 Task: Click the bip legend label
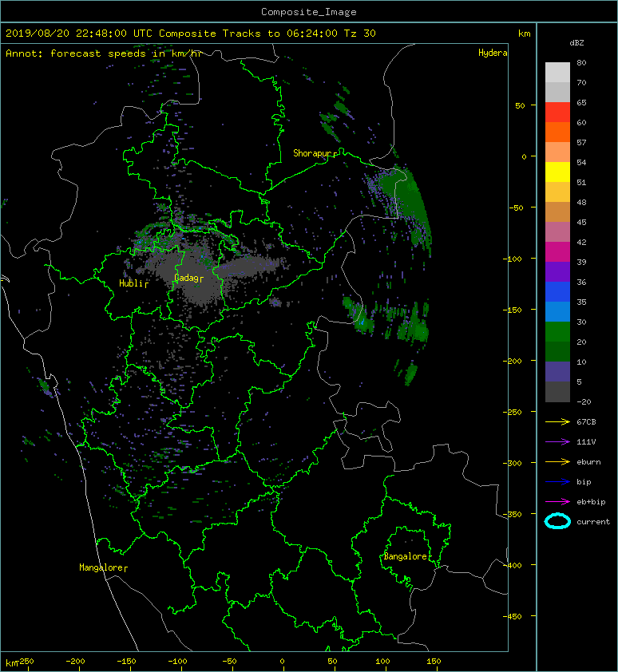pos(584,482)
